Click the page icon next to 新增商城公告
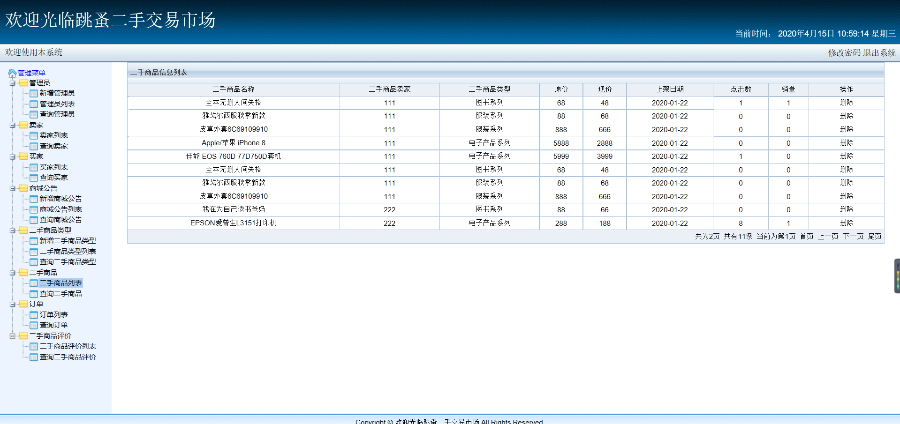Screen dimensions: 900x424 point(33,199)
